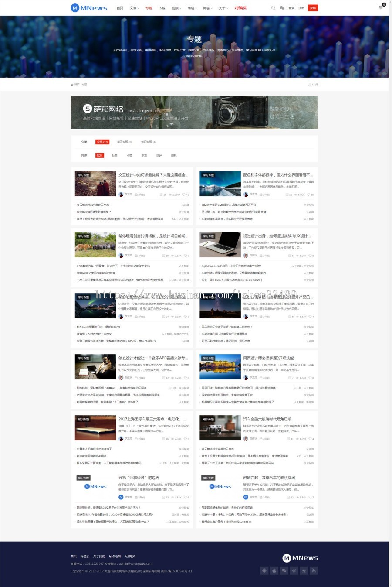Click author avatar under 视觉设计出身 card

[246, 256]
